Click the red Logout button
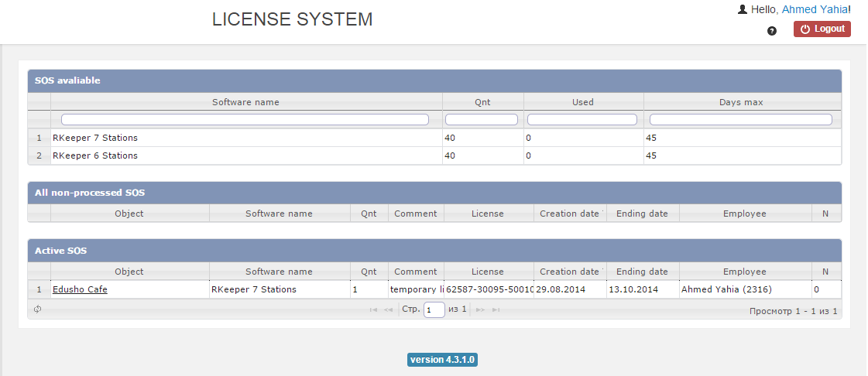Image resolution: width=868 pixels, height=376 pixels. (x=822, y=29)
